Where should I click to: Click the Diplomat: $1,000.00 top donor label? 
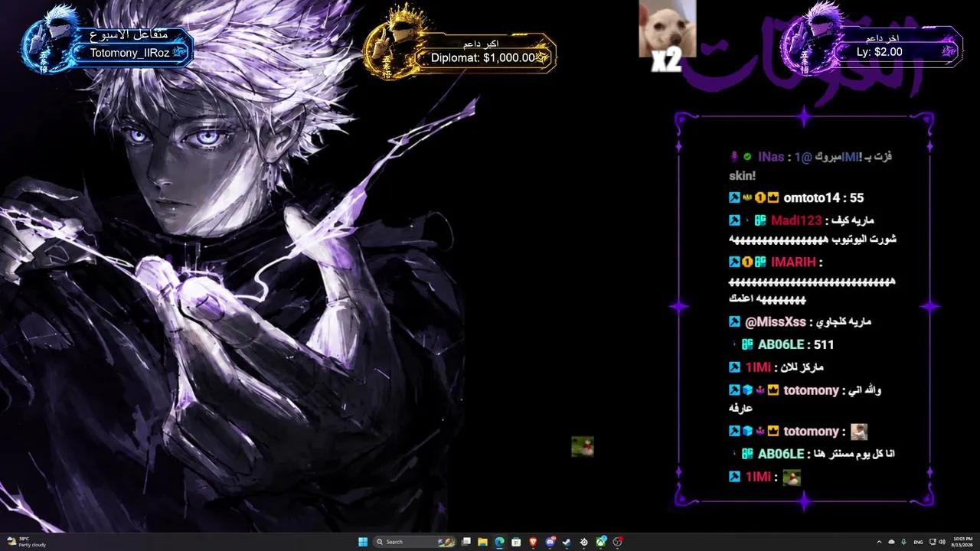483,57
